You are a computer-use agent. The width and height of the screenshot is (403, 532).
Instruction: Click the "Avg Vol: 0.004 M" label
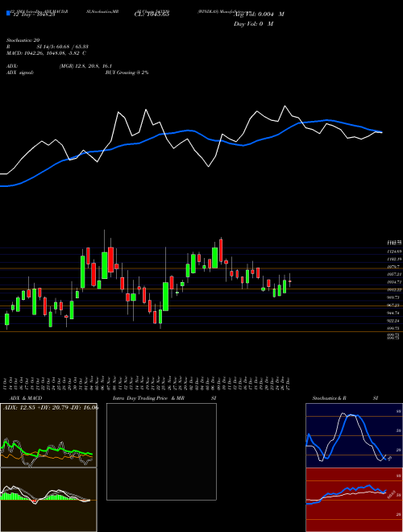[x=259, y=15]
